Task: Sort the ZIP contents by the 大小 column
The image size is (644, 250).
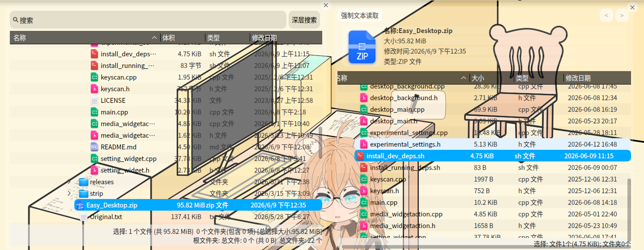Action: tap(492, 78)
